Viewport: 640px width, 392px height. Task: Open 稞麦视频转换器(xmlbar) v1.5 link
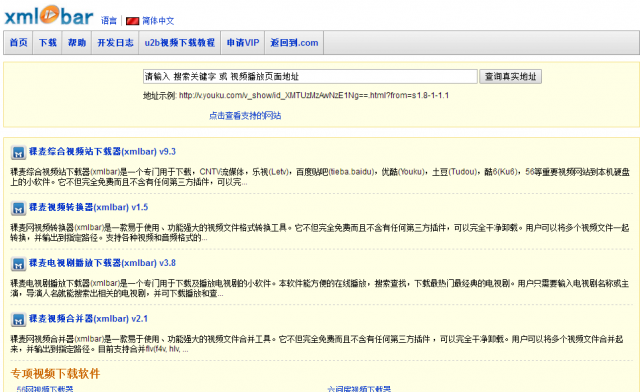point(88,207)
